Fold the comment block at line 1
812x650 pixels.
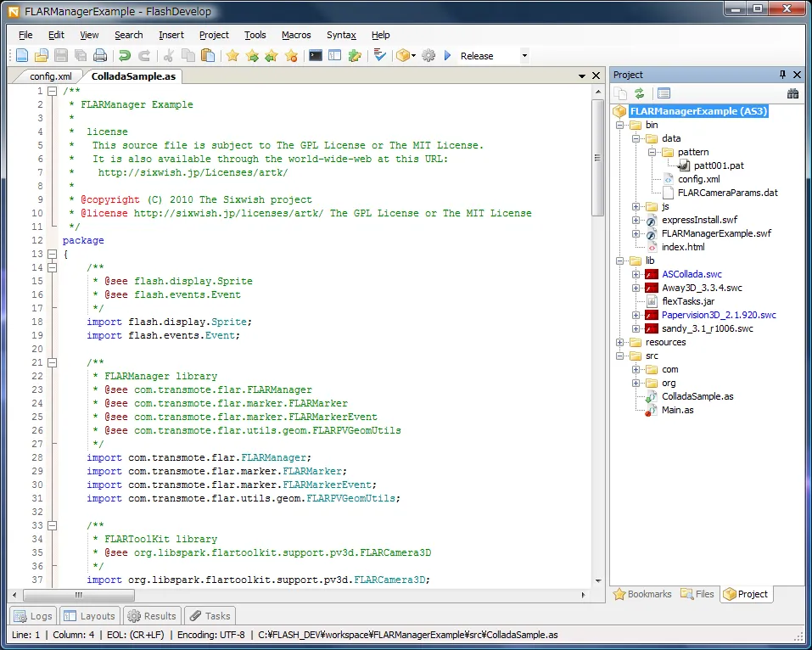point(52,91)
